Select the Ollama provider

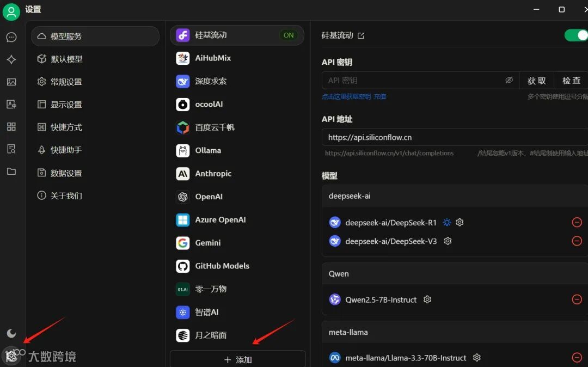237,150
